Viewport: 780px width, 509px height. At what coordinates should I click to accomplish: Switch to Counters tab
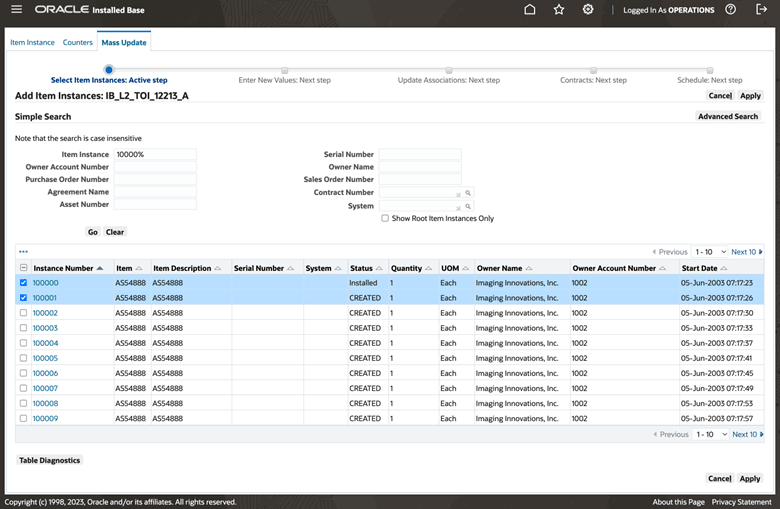tap(78, 42)
